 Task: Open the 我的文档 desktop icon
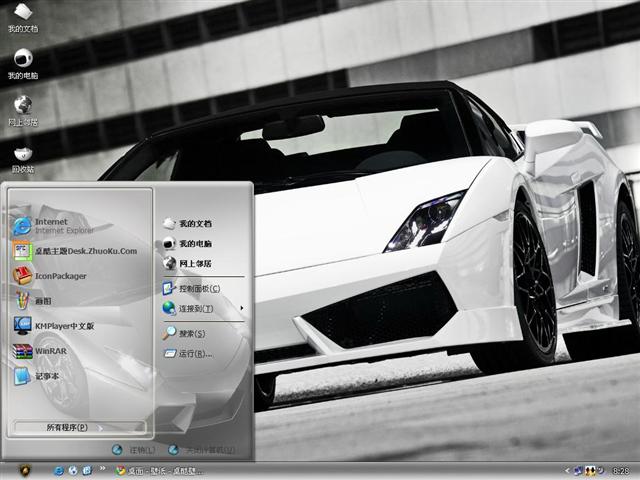(x=23, y=18)
